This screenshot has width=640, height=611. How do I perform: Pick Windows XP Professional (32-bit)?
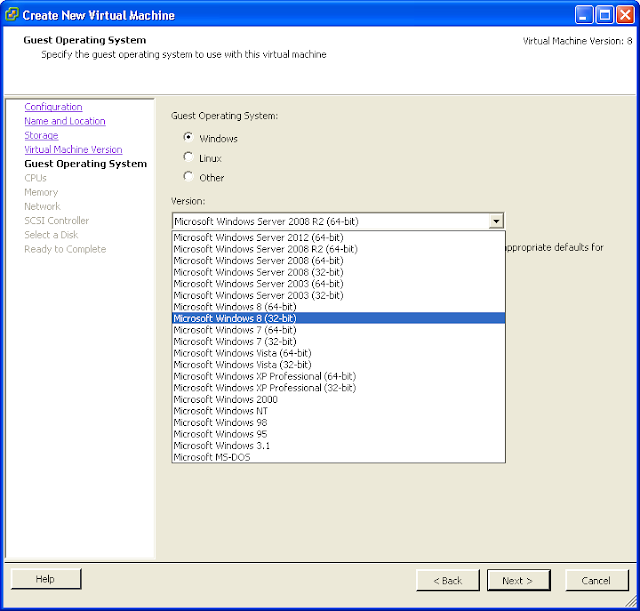338,388
